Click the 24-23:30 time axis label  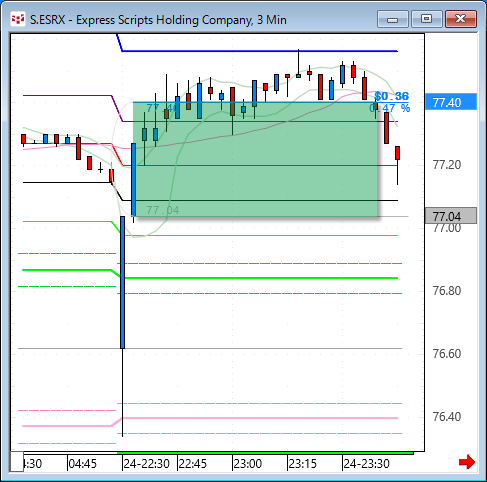click(366, 464)
